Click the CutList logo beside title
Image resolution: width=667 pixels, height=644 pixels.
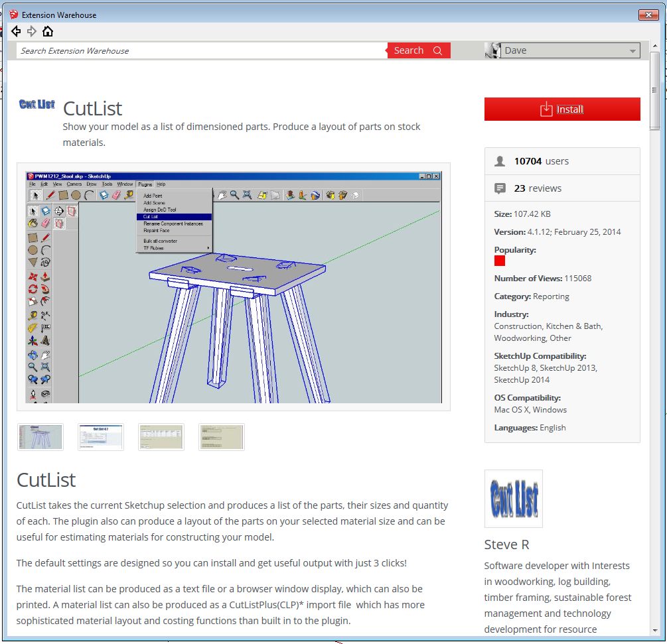37,104
